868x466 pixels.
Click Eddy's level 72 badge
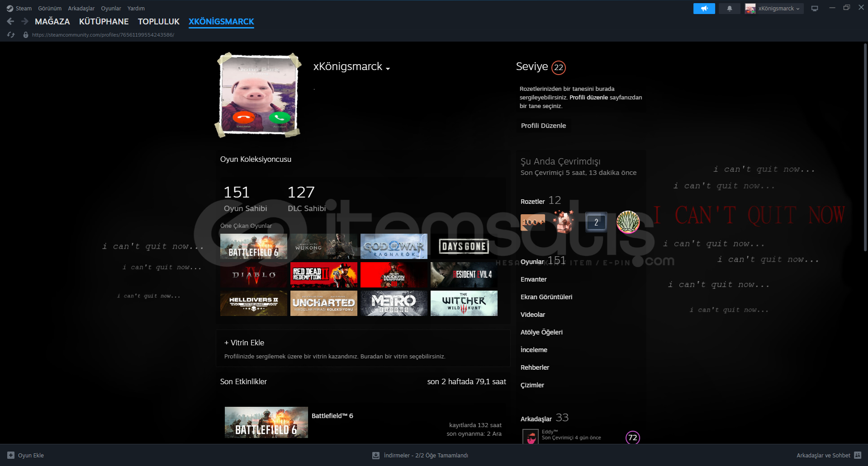pyautogui.click(x=633, y=438)
